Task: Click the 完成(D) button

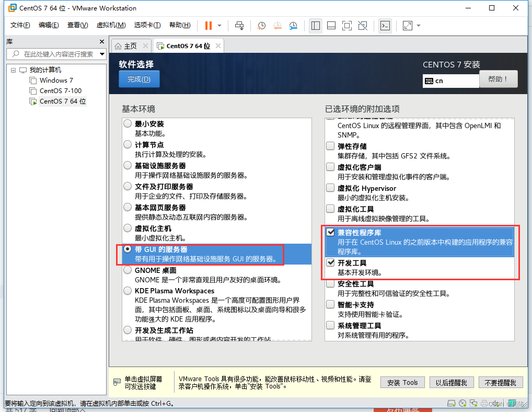Action: pyautogui.click(x=139, y=79)
